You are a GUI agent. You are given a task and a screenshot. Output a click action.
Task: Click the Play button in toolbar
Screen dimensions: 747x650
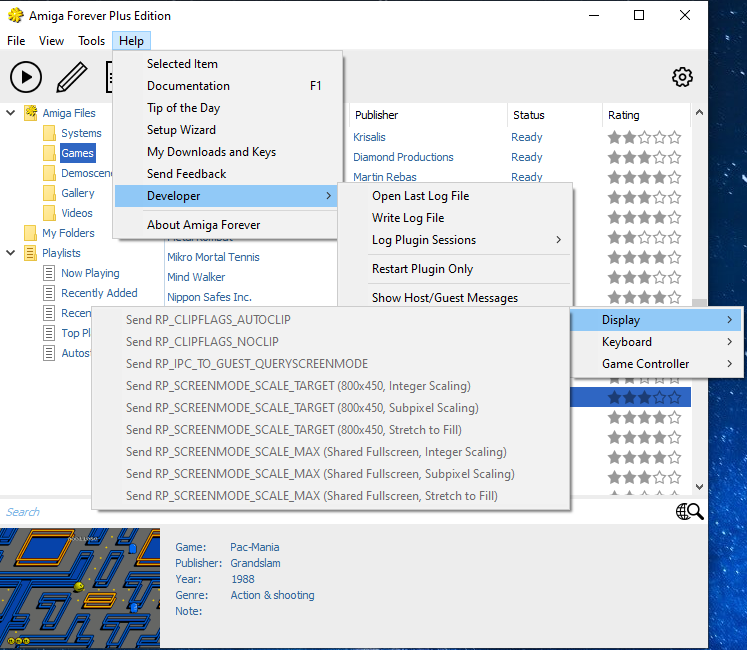pyautogui.click(x=26, y=77)
